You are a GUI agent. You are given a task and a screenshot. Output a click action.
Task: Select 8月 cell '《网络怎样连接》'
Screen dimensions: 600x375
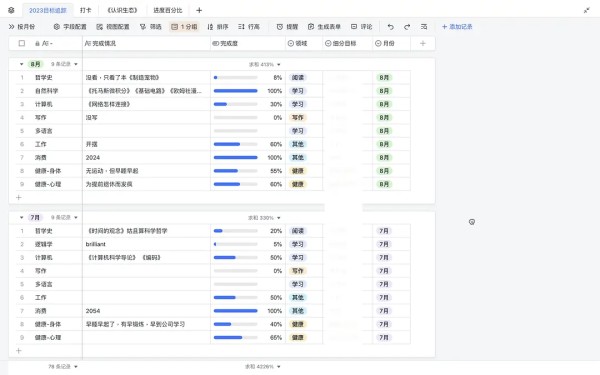tap(146, 104)
